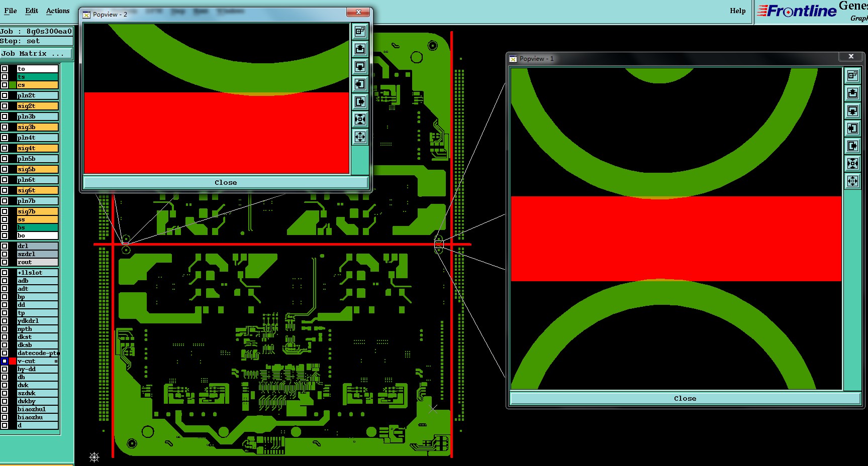
Task: Open the File menu
Action: point(11,11)
